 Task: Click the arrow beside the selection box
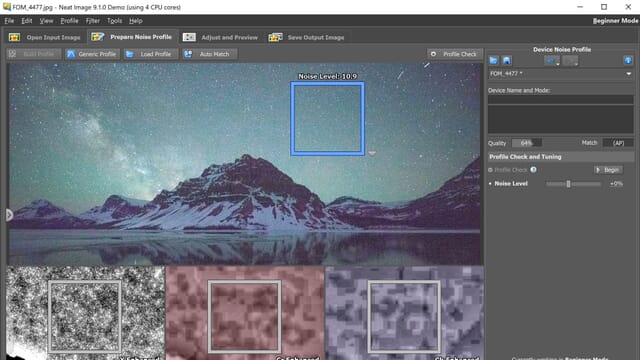(x=372, y=153)
